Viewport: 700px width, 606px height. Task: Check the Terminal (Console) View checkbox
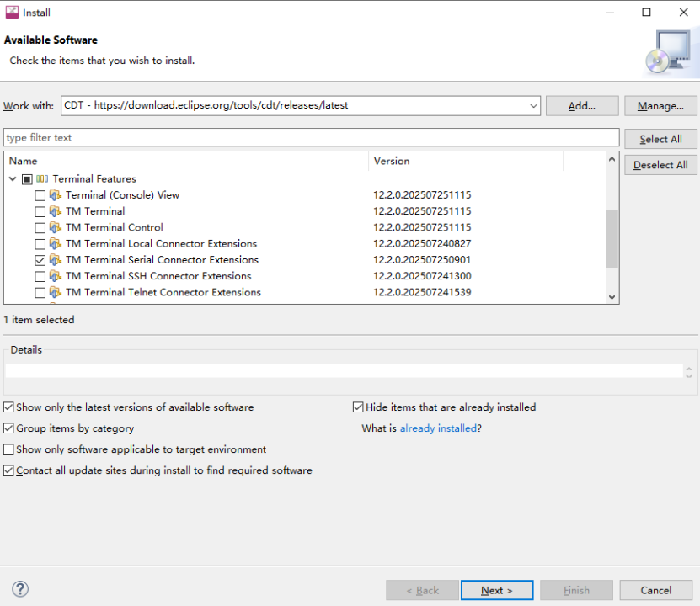point(40,195)
